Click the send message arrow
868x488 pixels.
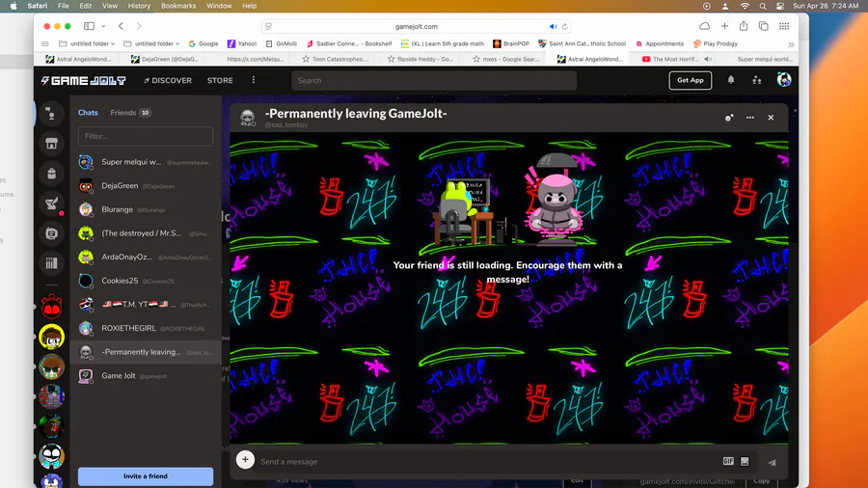pyautogui.click(x=773, y=462)
